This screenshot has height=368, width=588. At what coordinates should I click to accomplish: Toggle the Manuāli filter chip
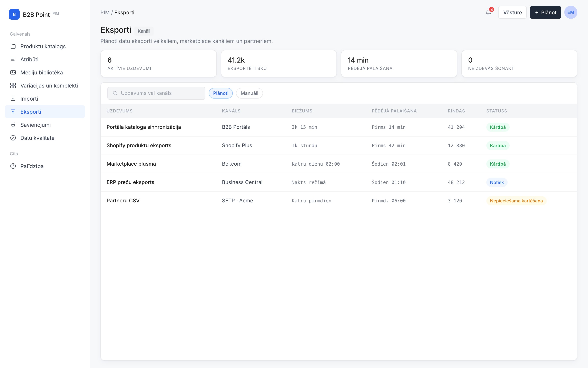[249, 93]
